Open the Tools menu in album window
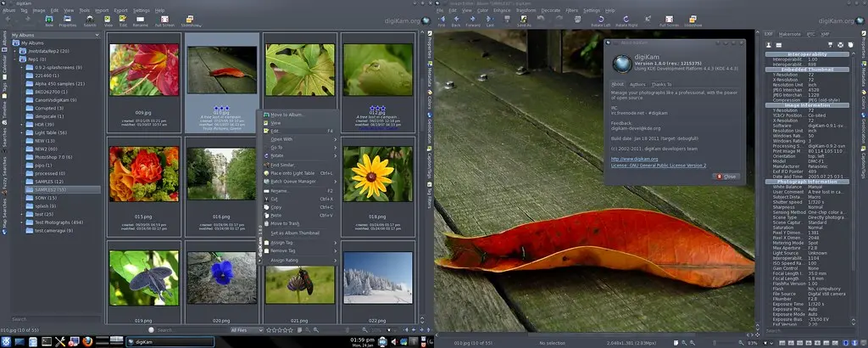The image size is (868, 348). (x=84, y=10)
